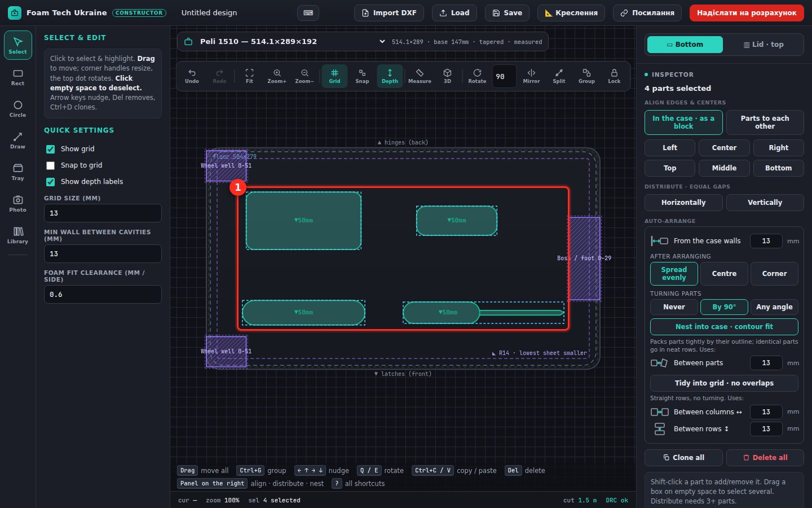Open the Tray tool
Image resolution: width=812 pixels, height=508 pixels.
[17, 172]
